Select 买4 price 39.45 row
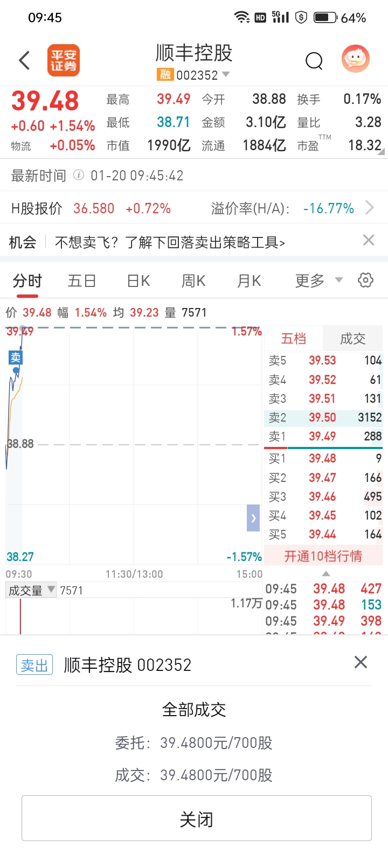 (323, 515)
